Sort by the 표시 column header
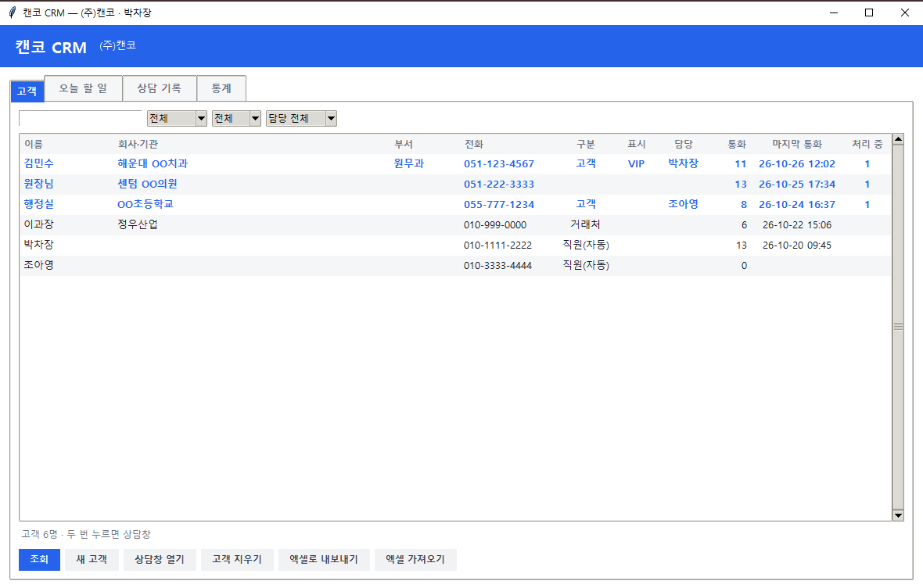Viewport: 923px width, 588px height. 637,144
